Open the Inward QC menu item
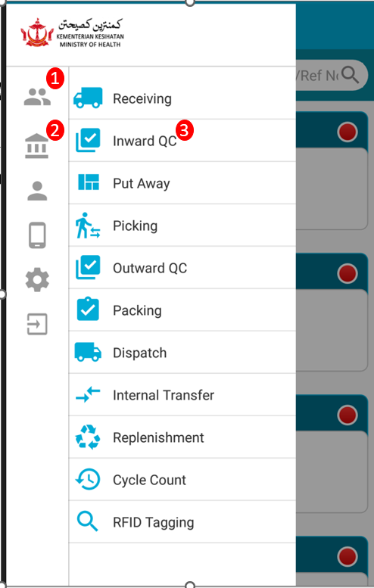This screenshot has width=374, height=588. coord(182,141)
